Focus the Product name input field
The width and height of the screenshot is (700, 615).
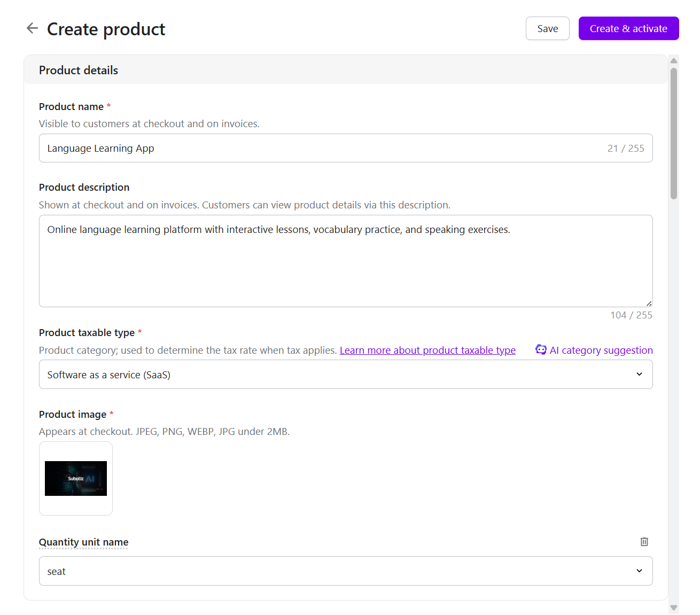pos(346,148)
